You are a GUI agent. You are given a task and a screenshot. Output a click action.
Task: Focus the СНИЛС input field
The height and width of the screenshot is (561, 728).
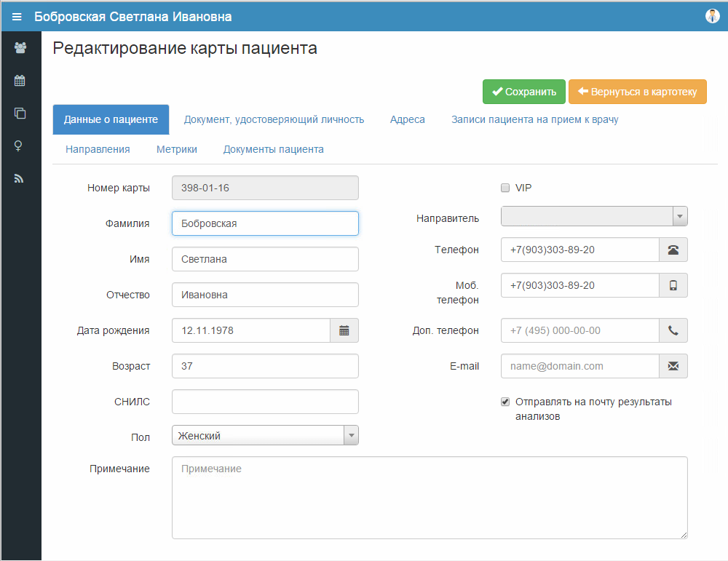pos(265,402)
